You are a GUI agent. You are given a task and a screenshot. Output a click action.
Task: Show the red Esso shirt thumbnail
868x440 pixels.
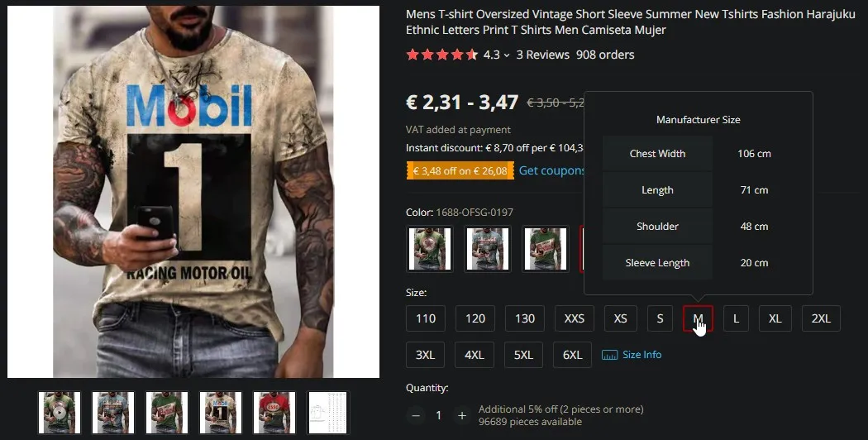[274, 413]
